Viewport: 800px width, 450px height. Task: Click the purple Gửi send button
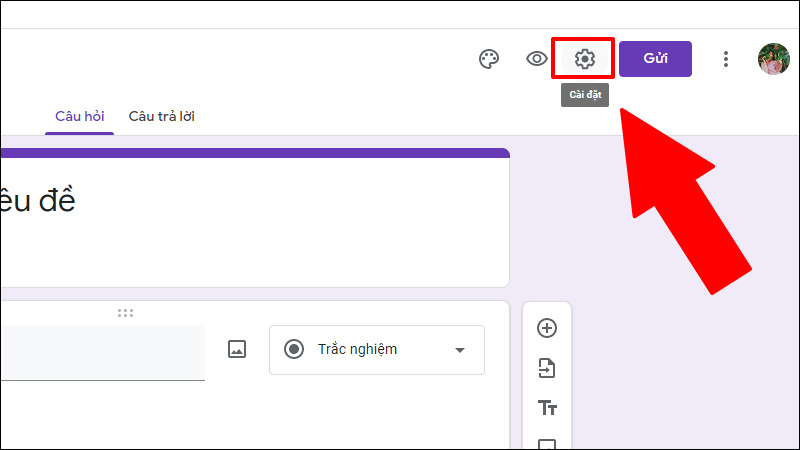(x=655, y=59)
